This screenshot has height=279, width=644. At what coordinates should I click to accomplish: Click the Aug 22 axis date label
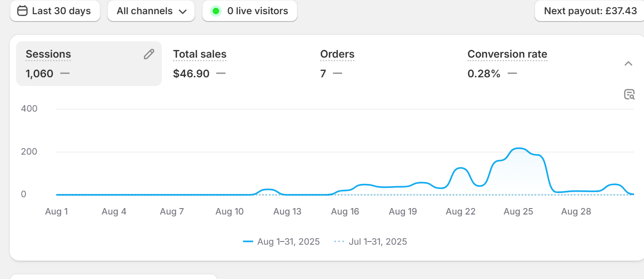tap(461, 212)
